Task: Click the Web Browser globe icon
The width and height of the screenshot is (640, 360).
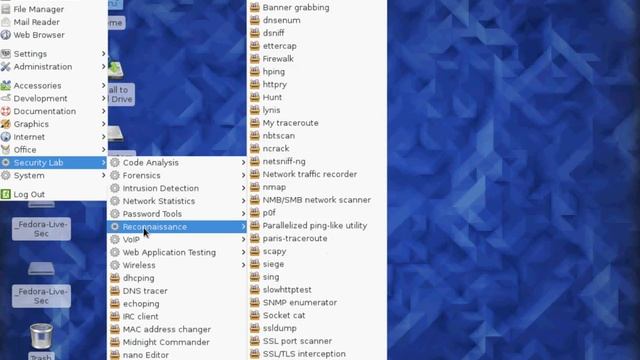Action: [6, 35]
